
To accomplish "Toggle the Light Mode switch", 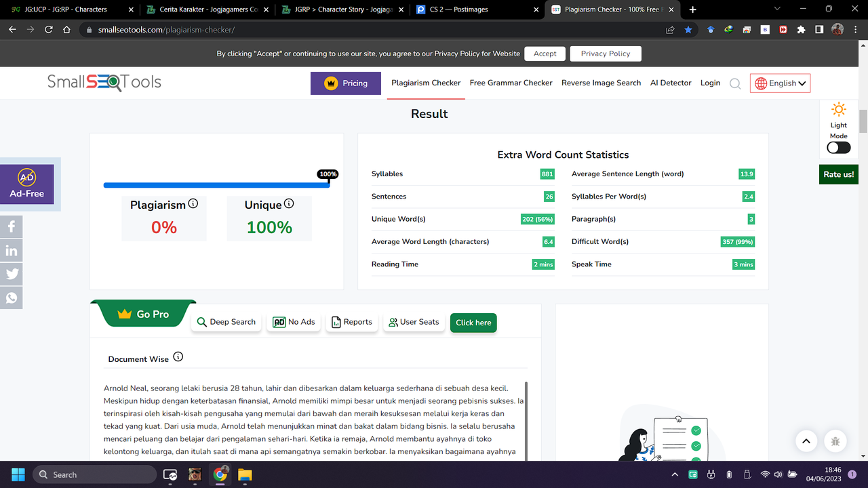I will (839, 148).
